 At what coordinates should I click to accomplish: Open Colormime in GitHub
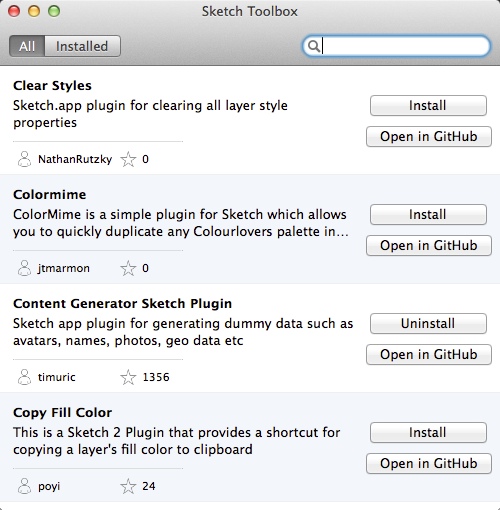[429, 245]
